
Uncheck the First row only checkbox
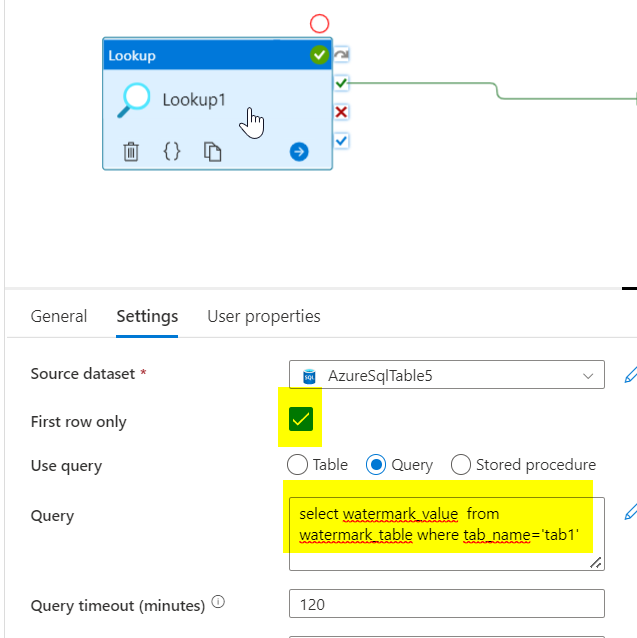coord(301,420)
